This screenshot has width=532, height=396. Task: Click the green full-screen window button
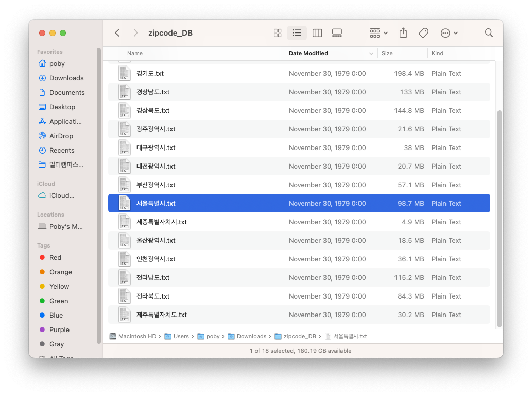63,33
